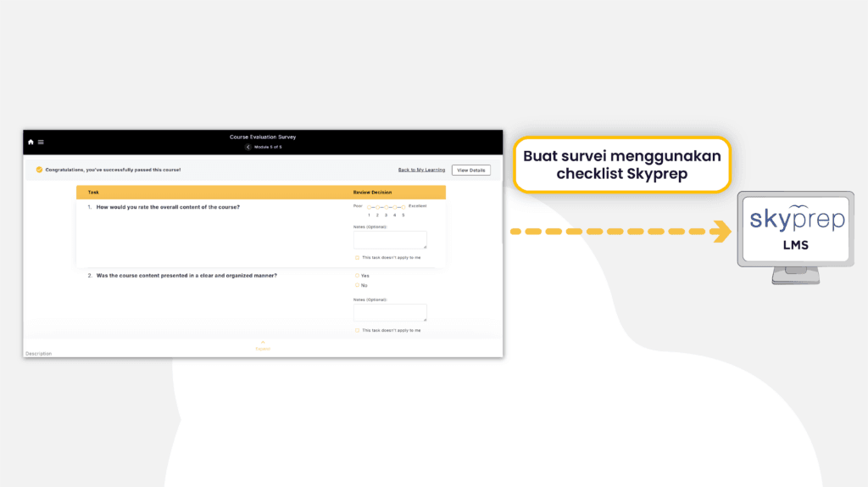Open the Back to My Learning link

[421, 170]
